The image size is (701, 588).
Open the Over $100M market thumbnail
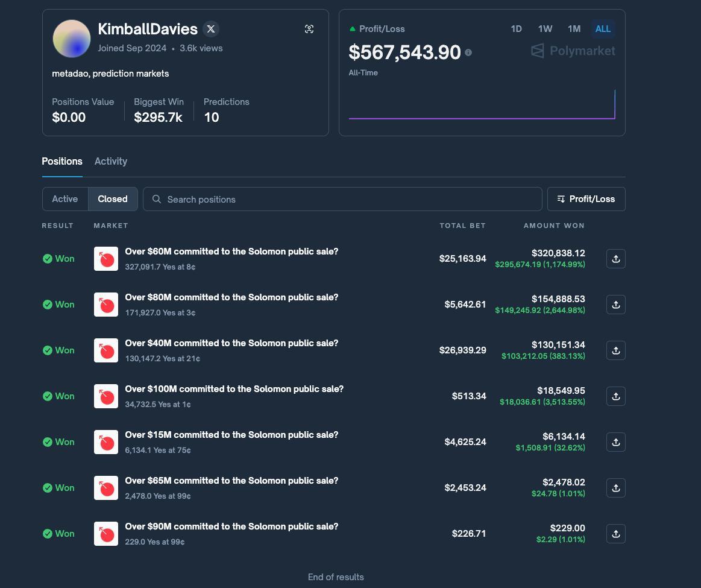click(106, 396)
